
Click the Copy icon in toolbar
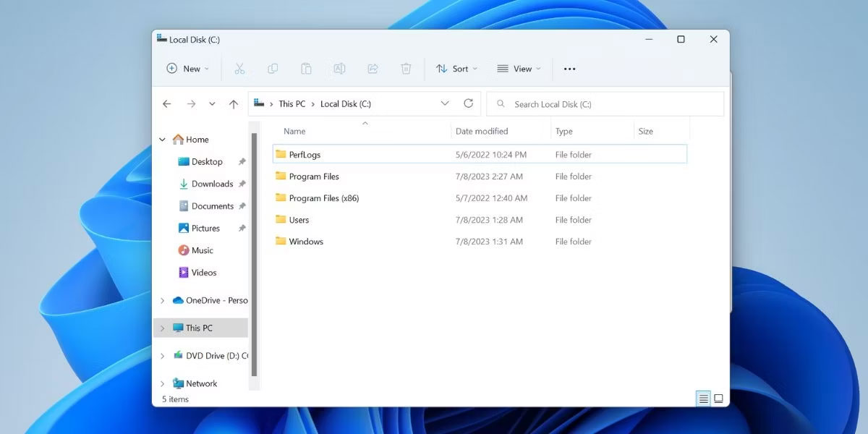point(273,69)
